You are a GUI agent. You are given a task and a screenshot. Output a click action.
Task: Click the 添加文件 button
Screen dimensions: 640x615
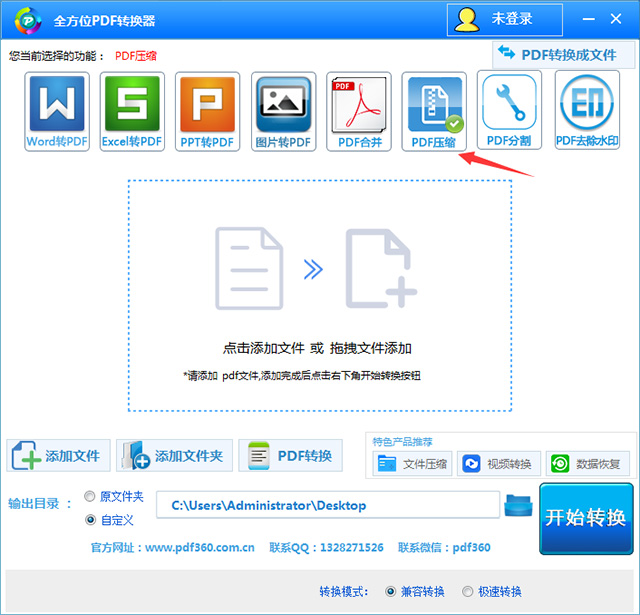(58, 455)
